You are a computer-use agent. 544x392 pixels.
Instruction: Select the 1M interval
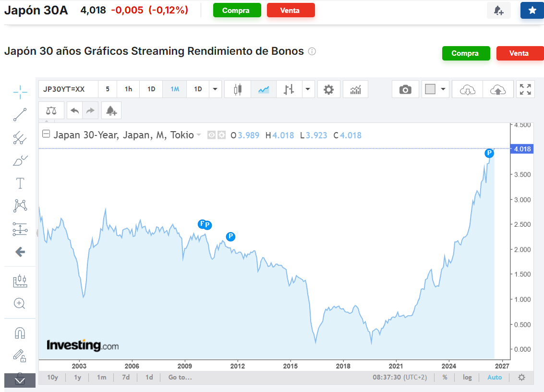[x=175, y=89]
